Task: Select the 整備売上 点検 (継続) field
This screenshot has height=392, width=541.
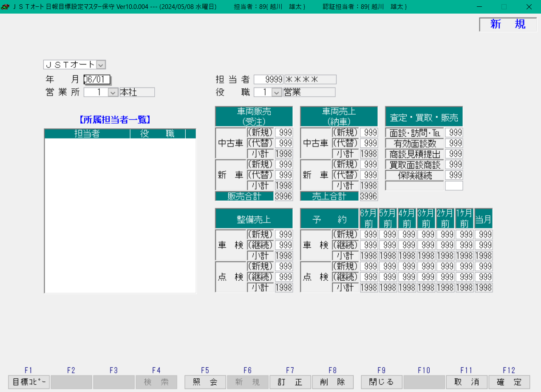Action: (284, 277)
